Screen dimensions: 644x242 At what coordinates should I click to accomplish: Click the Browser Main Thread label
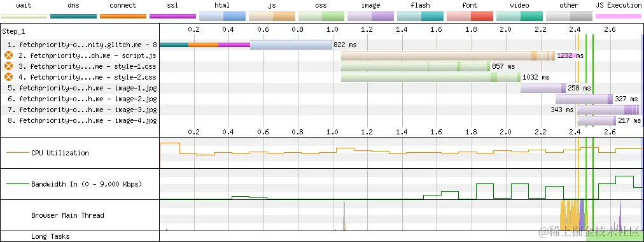click(x=67, y=215)
